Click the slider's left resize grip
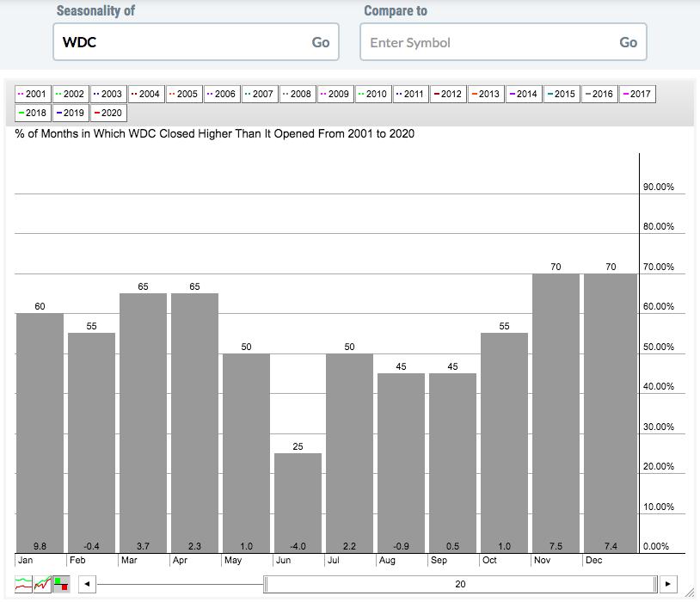 point(267,584)
